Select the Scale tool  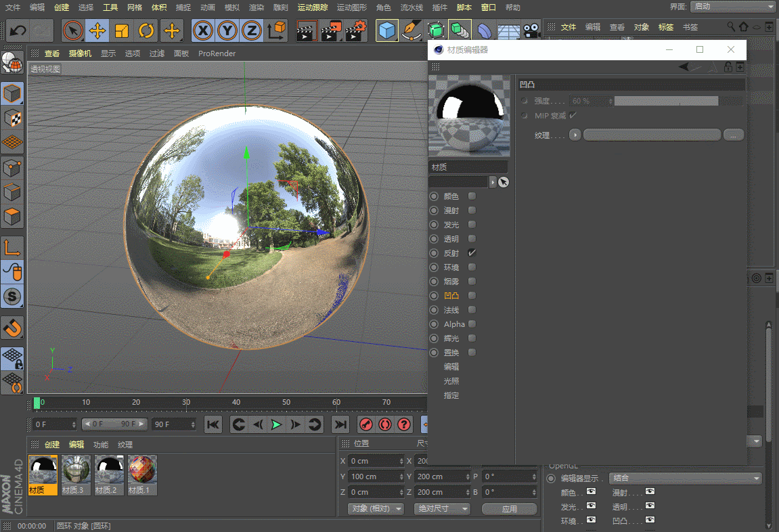click(x=122, y=30)
